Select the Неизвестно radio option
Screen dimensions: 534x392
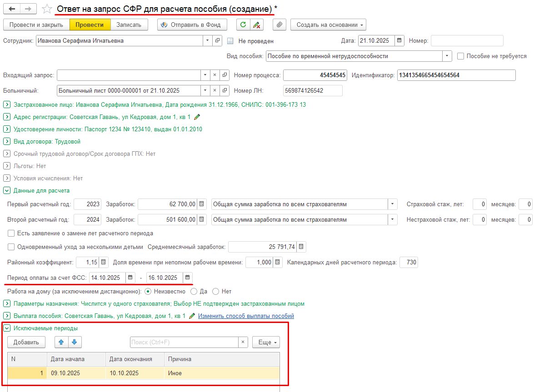click(x=148, y=292)
